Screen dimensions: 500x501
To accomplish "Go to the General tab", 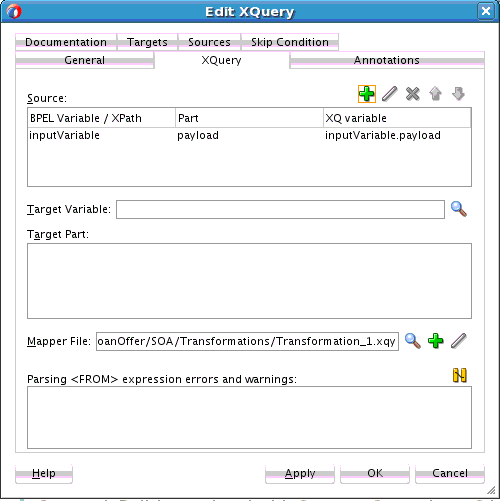I will click(85, 60).
